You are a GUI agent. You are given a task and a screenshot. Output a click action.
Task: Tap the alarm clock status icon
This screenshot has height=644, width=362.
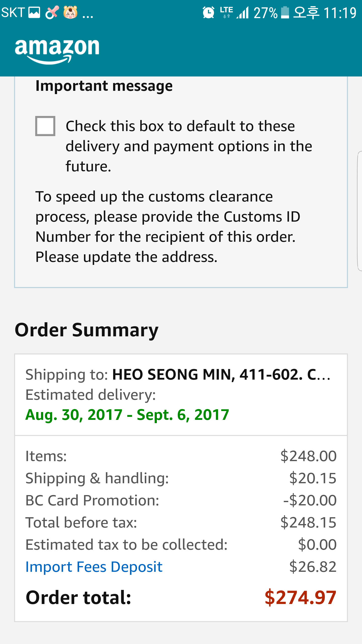[x=208, y=13]
